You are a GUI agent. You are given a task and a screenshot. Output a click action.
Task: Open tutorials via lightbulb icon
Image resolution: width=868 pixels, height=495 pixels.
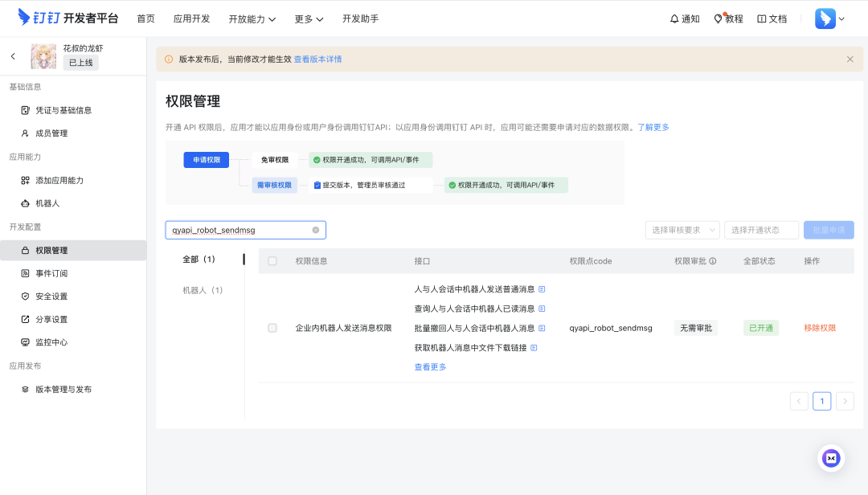coord(718,18)
